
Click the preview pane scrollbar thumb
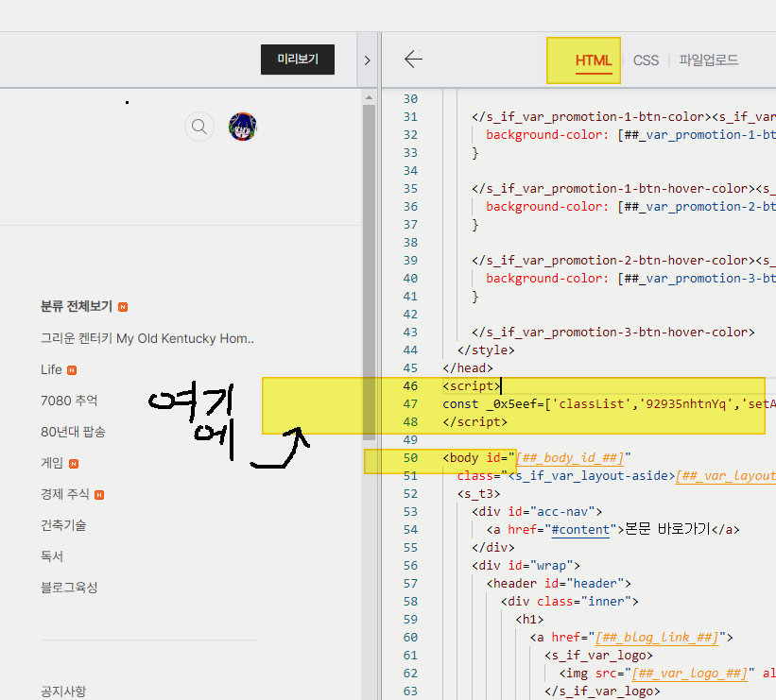click(x=369, y=272)
